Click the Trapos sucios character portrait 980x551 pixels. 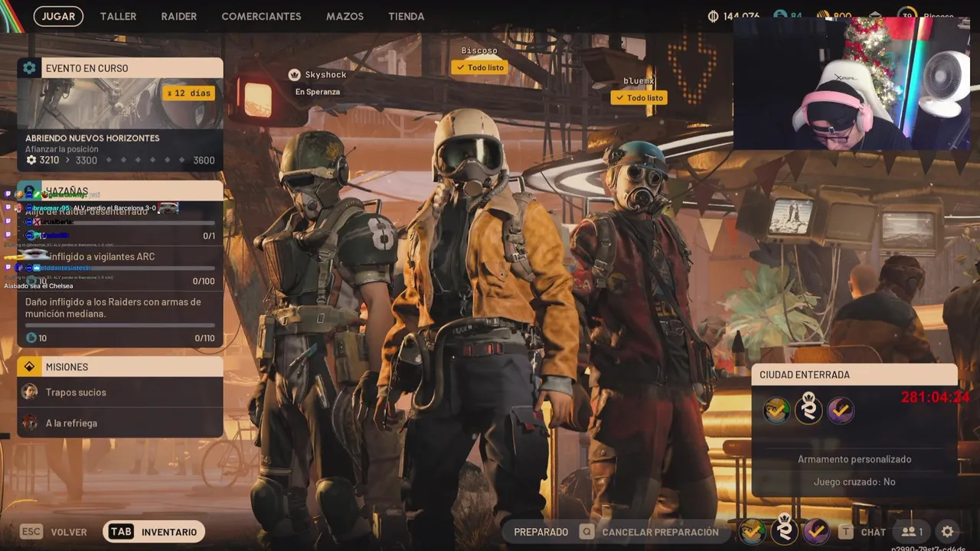click(30, 392)
